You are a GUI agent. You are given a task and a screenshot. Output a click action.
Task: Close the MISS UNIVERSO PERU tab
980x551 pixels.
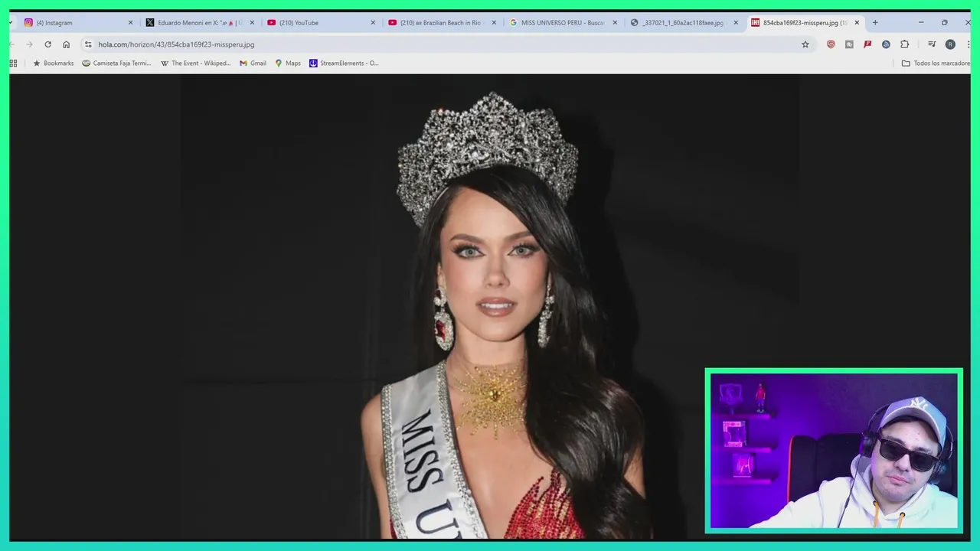(x=615, y=23)
